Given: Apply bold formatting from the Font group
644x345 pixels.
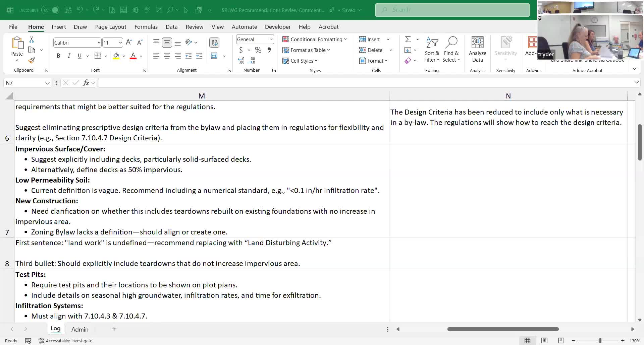Looking at the screenshot, I should click(58, 56).
